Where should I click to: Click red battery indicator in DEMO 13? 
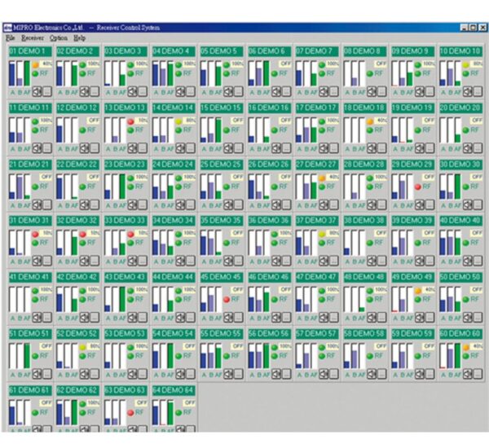point(130,121)
